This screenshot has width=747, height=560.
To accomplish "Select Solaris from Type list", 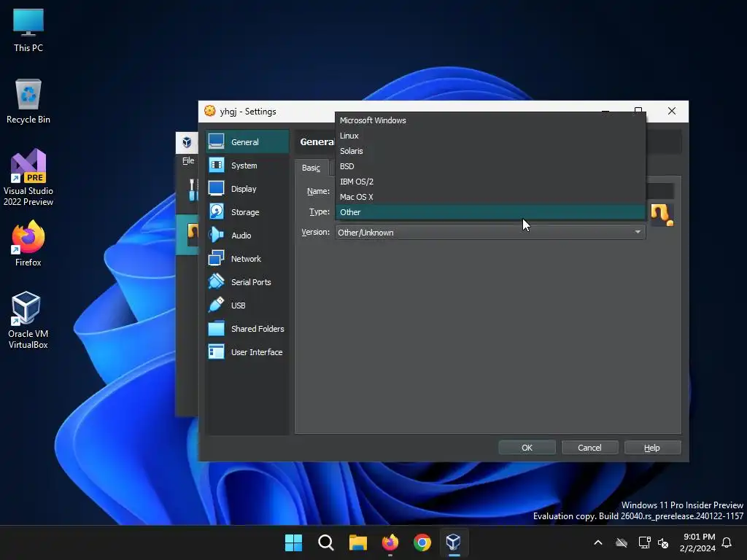I will pos(490,151).
